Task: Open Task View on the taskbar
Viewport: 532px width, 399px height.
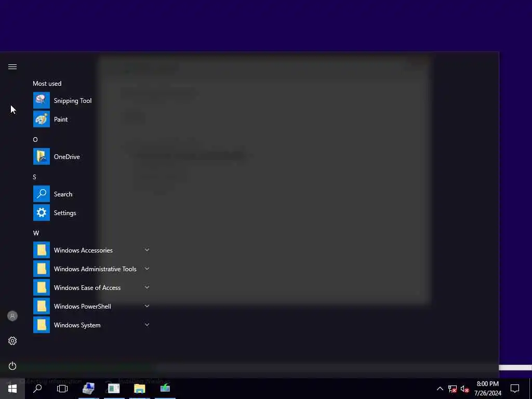Action: (x=62, y=389)
